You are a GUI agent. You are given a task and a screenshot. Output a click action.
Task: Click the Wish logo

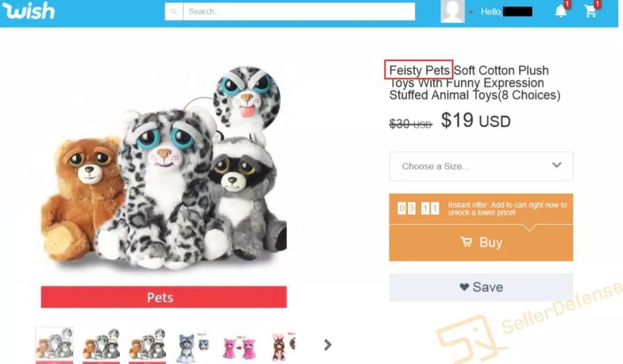pos(29,11)
